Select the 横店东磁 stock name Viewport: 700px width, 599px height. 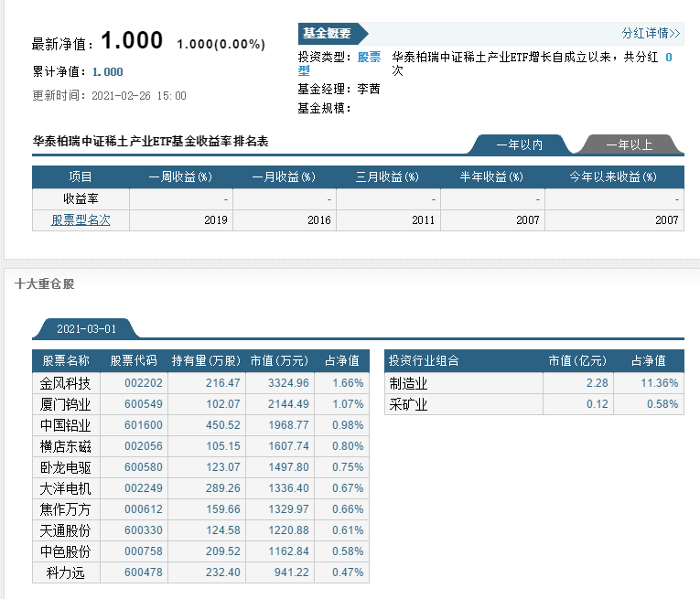coord(65,446)
